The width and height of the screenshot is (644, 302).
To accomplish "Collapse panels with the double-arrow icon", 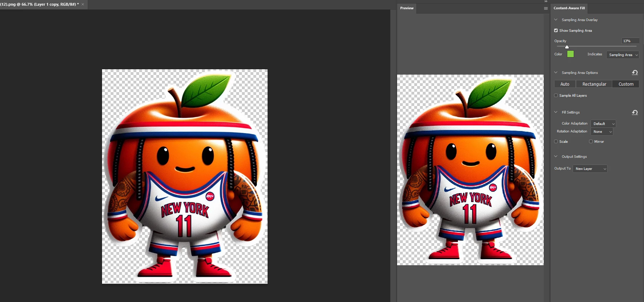I will click(546, 1).
